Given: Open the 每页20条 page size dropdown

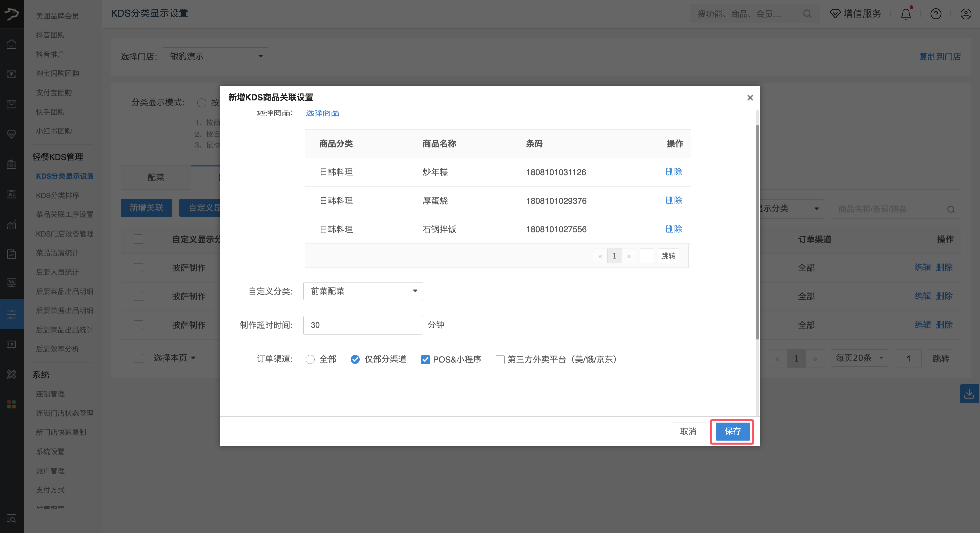Looking at the screenshot, I should 859,358.
